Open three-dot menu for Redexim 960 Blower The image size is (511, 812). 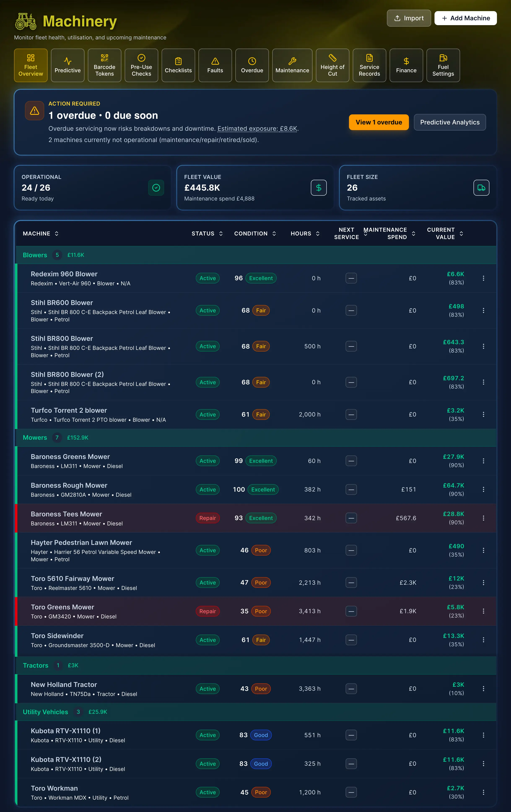click(x=483, y=278)
